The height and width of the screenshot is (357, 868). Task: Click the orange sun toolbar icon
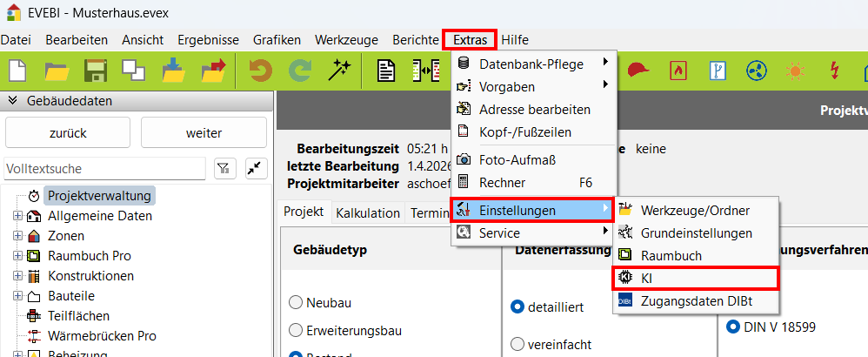(794, 70)
